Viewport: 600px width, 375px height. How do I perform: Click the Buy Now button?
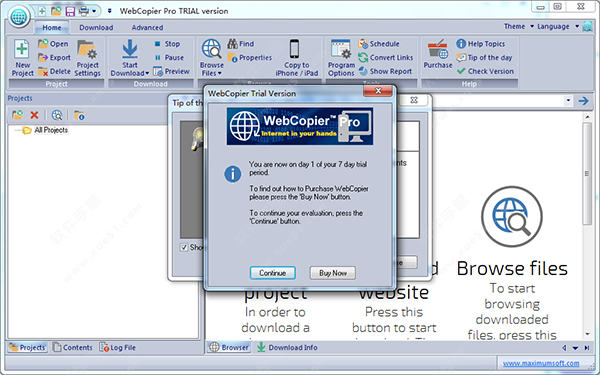(x=333, y=273)
